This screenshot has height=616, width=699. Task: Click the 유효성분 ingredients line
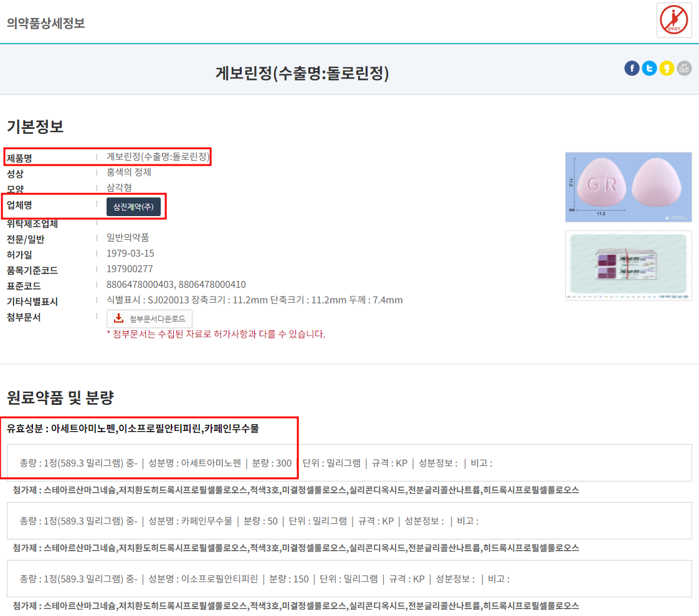[x=133, y=429]
